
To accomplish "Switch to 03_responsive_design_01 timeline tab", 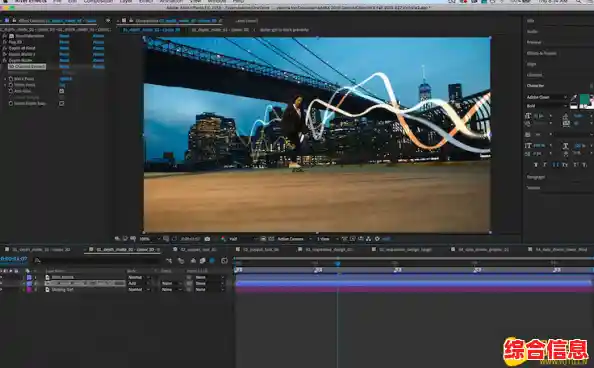I will coord(329,250).
